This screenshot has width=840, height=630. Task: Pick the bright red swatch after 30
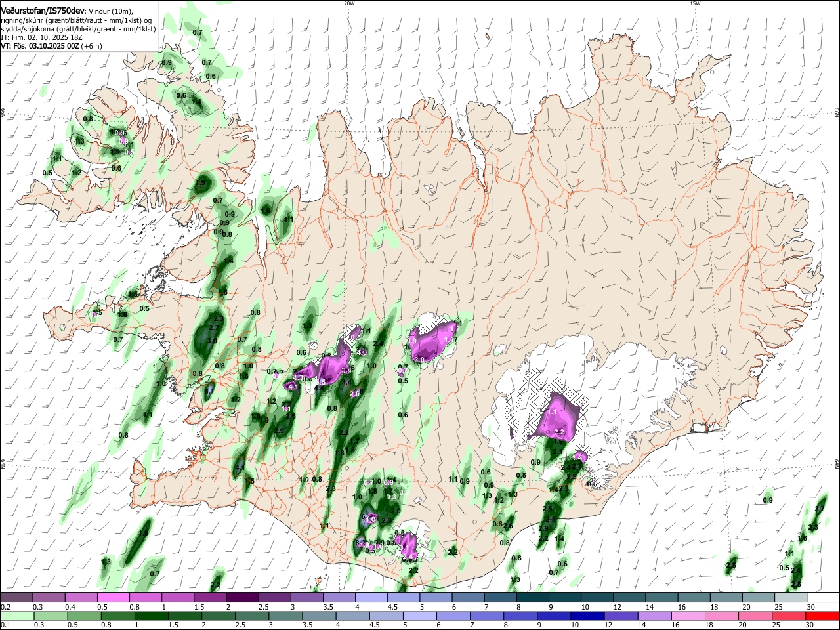(822, 616)
